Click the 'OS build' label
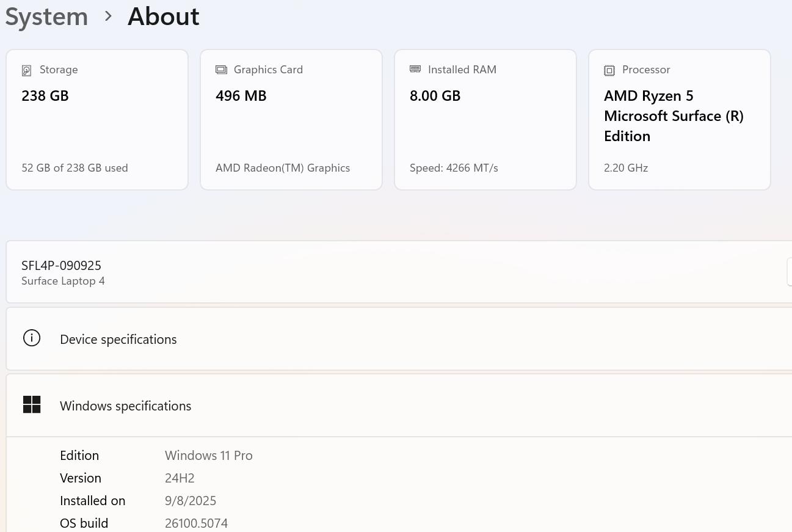The image size is (792, 532). (84, 523)
